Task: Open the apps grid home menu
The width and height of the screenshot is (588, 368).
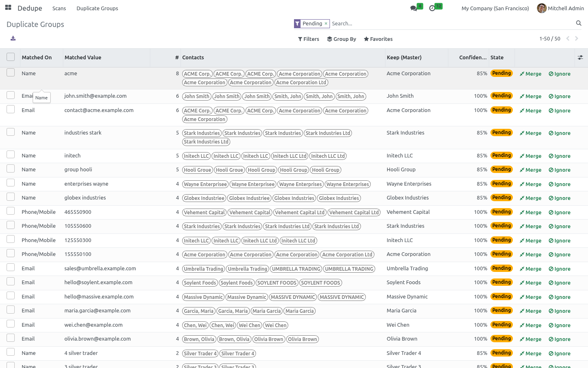Action: pos(8,8)
